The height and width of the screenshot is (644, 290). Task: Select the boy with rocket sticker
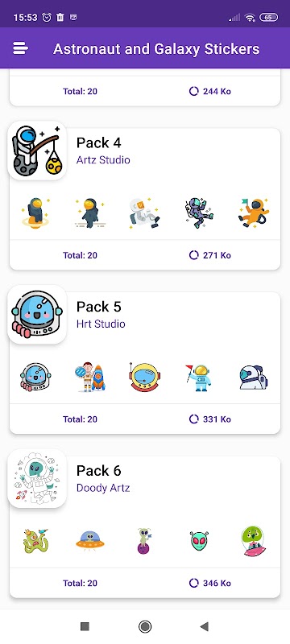tap(90, 377)
